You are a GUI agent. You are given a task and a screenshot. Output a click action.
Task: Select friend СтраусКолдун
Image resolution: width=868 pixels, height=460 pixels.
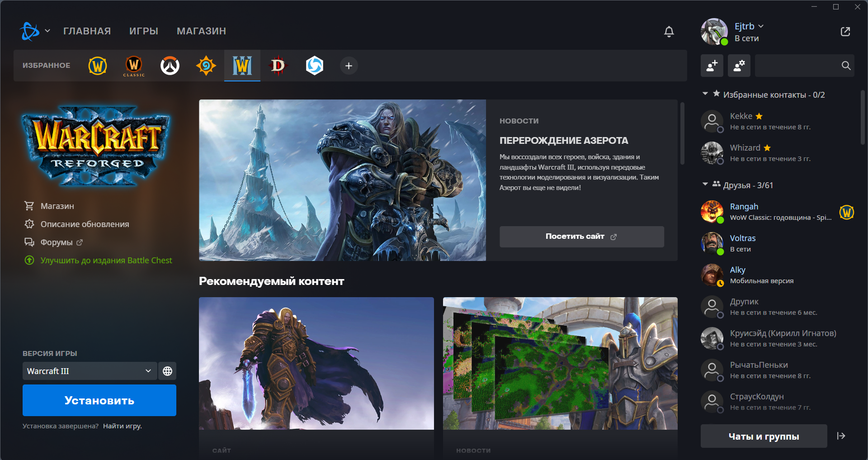(x=778, y=402)
